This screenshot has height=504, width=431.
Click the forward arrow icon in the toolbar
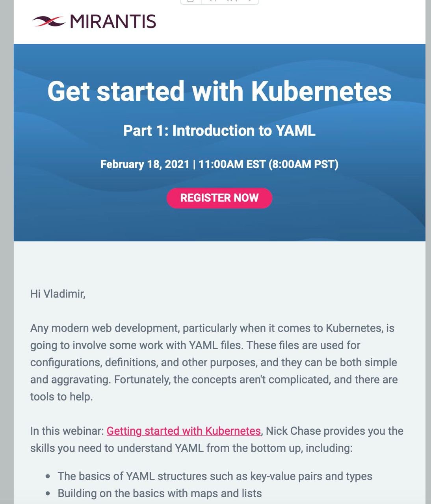250,2
